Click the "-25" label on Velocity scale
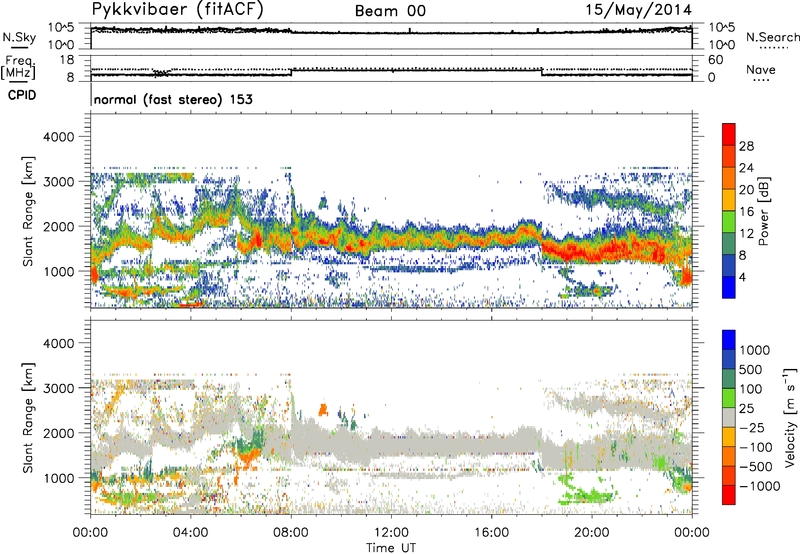The width and height of the screenshot is (800, 554). click(752, 427)
